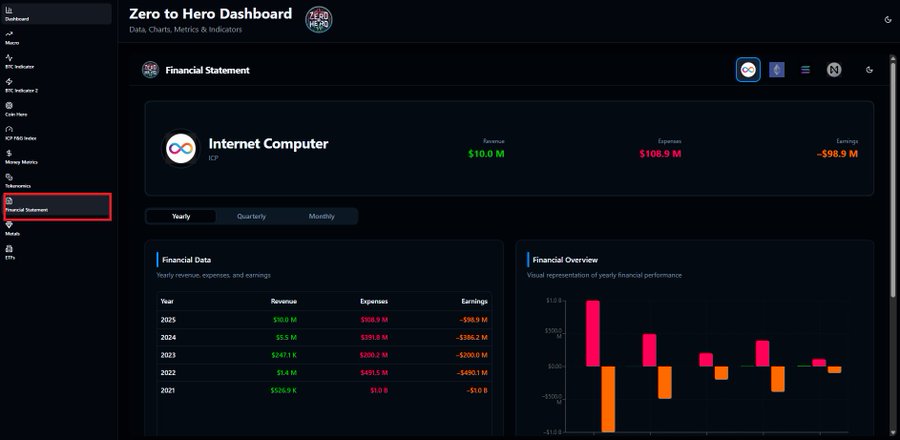The height and width of the screenshot is (440, 900).
Task: Toggle dark mode moon icon in top header
Action: (x=888, y=20)
